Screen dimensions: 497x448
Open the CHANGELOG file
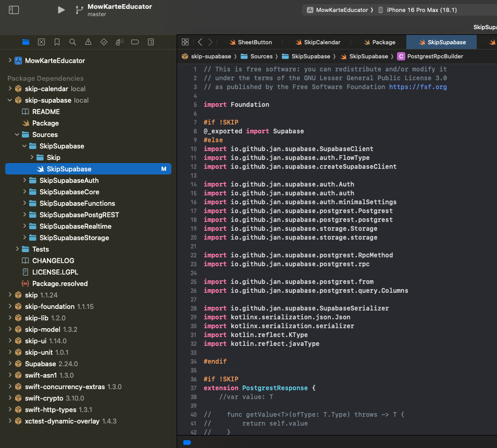[x=53, y=260]
